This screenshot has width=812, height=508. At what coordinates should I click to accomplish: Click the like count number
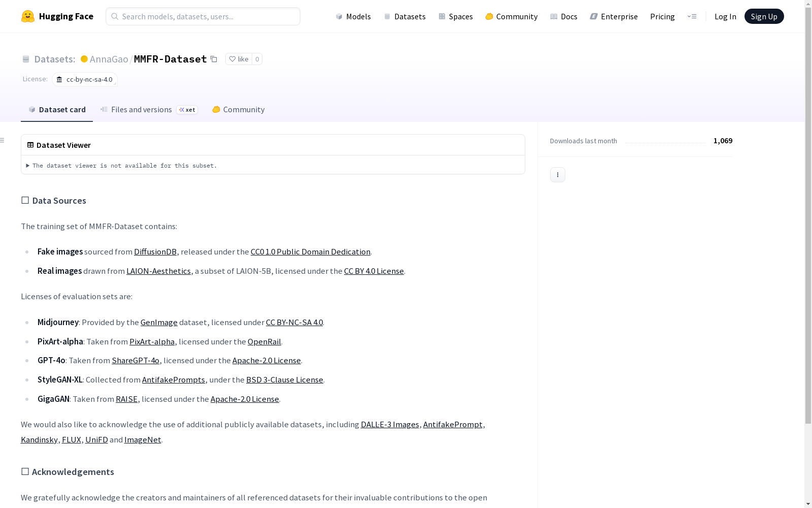click(257, 59)
